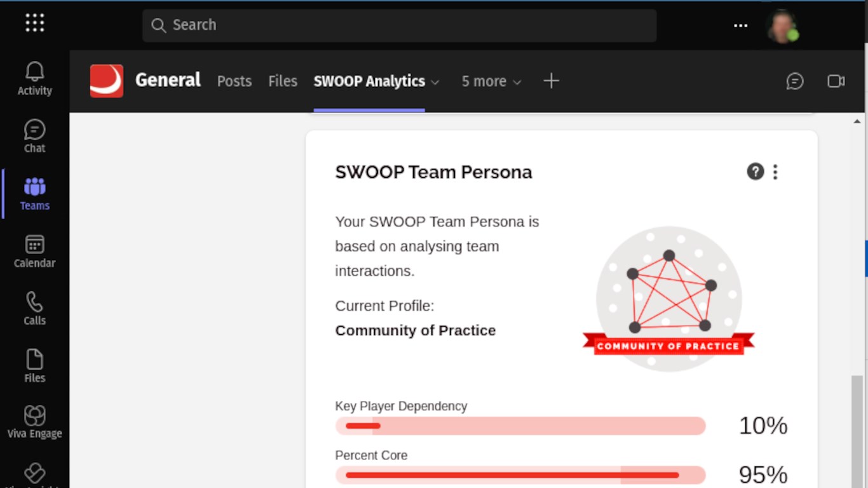Click in the Search box

click(x=399, y=25)
